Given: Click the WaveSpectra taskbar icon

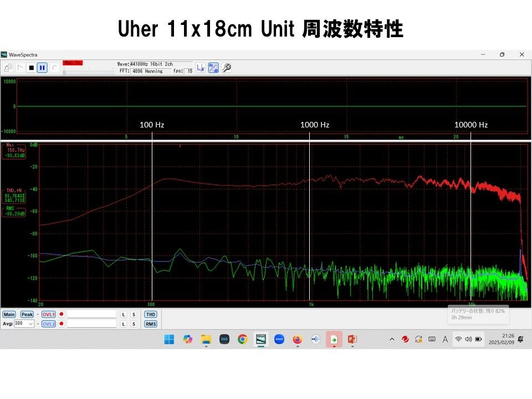Looking at the screenshot, I should tap(261, 339).
